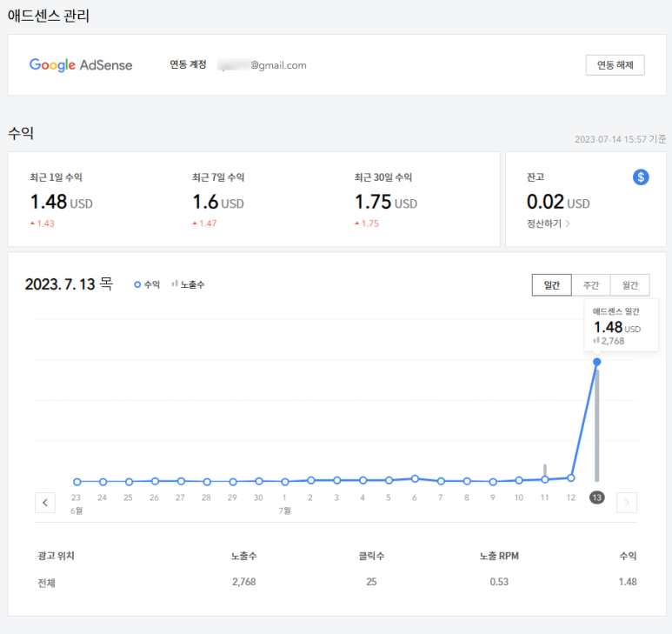Image resolution: width=672 pixels, height=634 pixels.
Task: Switch to the 월간 tab
Action: pos(630,285)
